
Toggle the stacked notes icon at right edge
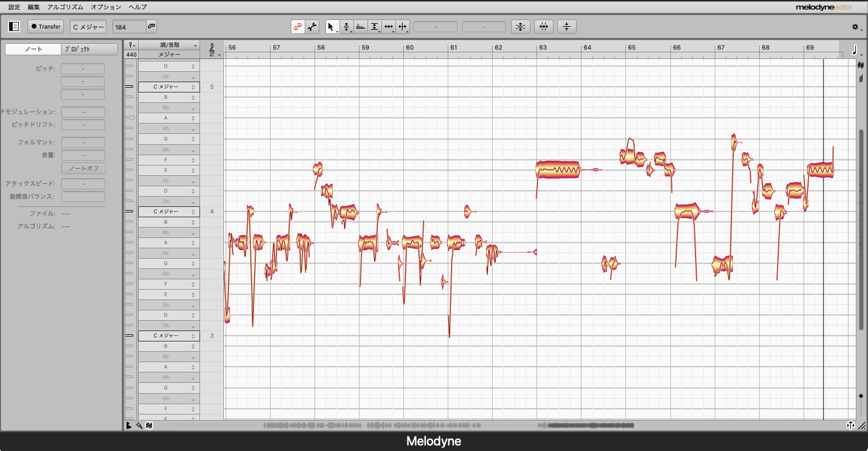(861, 79)
